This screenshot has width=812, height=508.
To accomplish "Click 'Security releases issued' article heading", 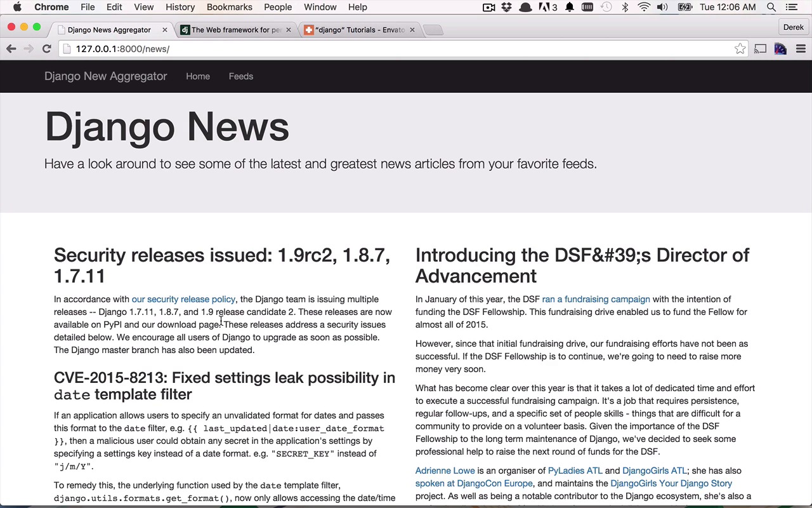I will point(222,265).
